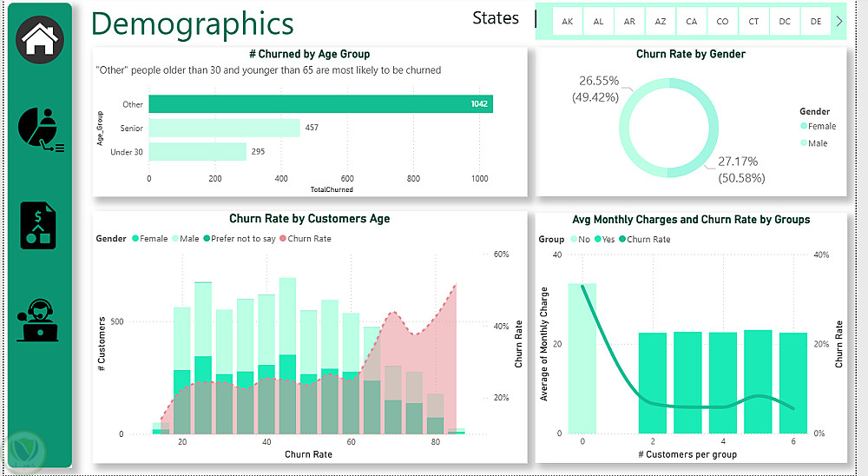The width and height of the screenshot is (868, 476).
Task: Choose the DC state in the slicer
Action: (x=785, y=22)
